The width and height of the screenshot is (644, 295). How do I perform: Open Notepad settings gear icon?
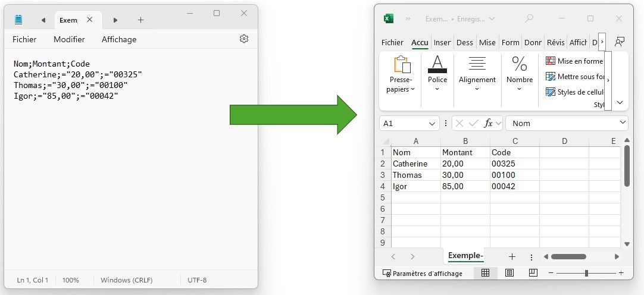click(x=243, y=39)
